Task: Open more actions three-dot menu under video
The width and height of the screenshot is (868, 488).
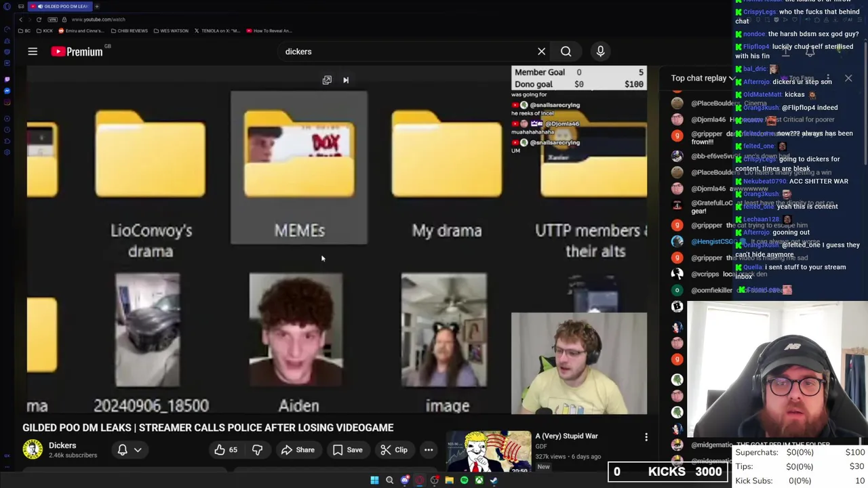Action: [x=429, y=449]
